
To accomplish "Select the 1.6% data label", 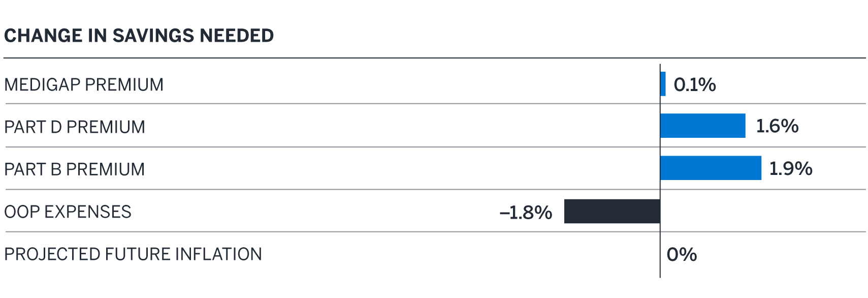I will 777,126.
